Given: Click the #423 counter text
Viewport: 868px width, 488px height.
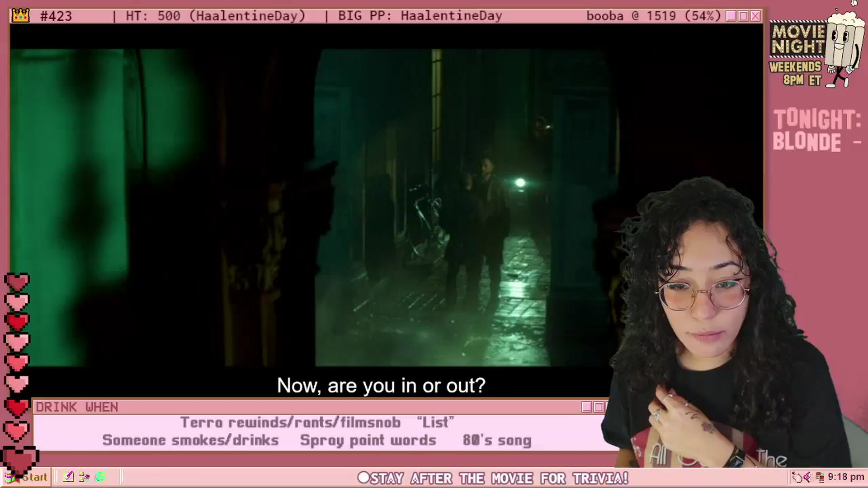Looking at the screenshot, I should tap(56, 16).
